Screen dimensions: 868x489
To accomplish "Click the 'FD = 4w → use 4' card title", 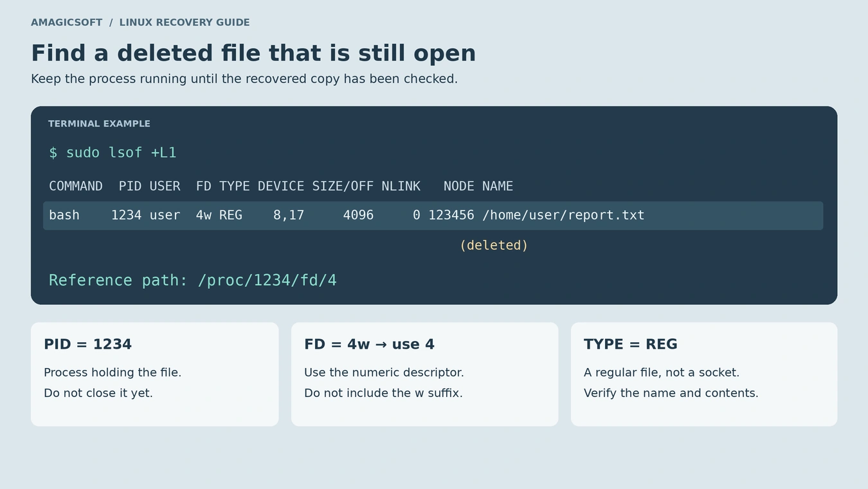I will pos(369,344).
